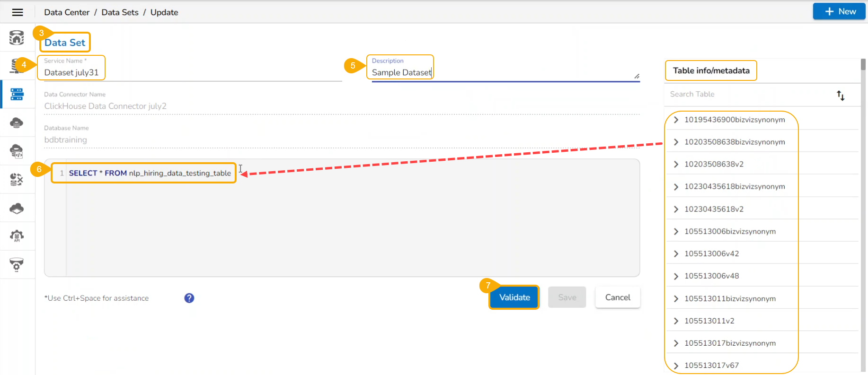Expand table 105513006v48 in metadata list
The height and width of the screenshot is (375, 868).
click(676, 276)
